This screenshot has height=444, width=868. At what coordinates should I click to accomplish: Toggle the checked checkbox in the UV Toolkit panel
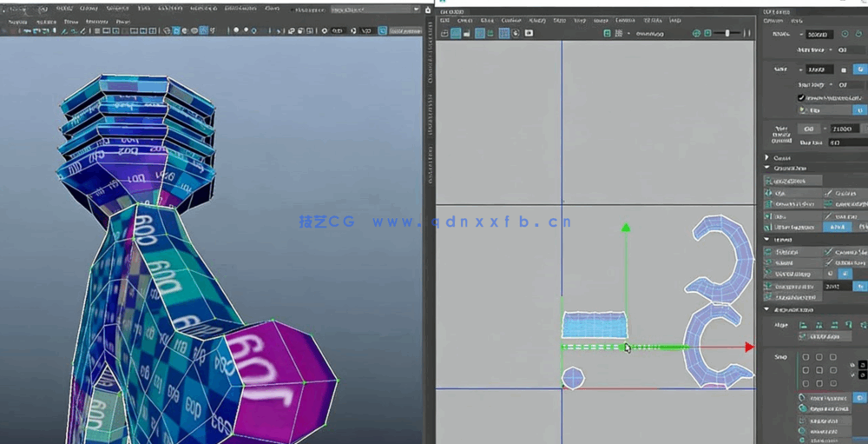800,97
